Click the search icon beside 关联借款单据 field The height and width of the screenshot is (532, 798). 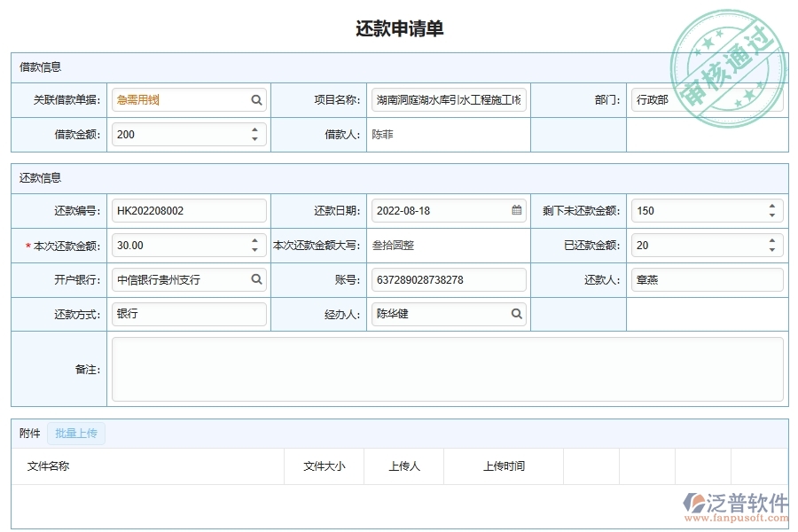[x=256, y=99]
